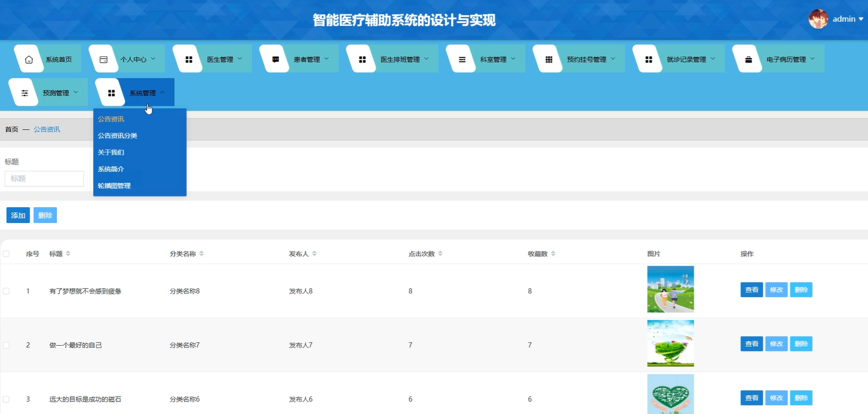Expand the 就诊记录管理 menu chevron

coord(713,58)
